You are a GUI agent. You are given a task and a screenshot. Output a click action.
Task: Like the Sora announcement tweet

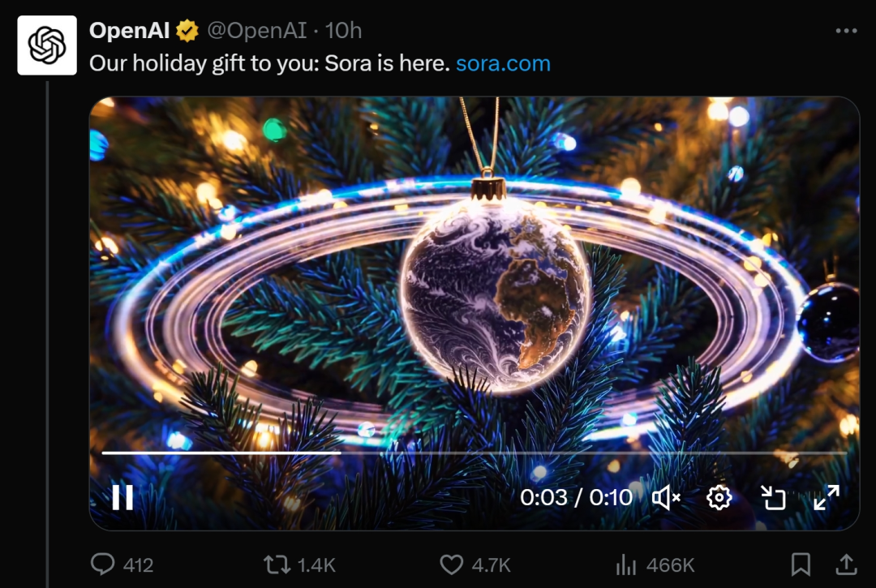pos(452,564)
